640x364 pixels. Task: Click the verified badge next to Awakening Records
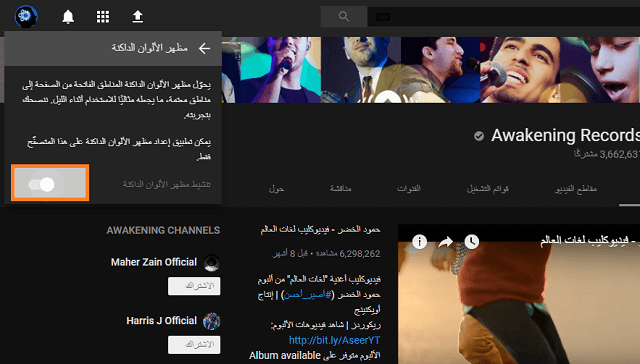479,136
